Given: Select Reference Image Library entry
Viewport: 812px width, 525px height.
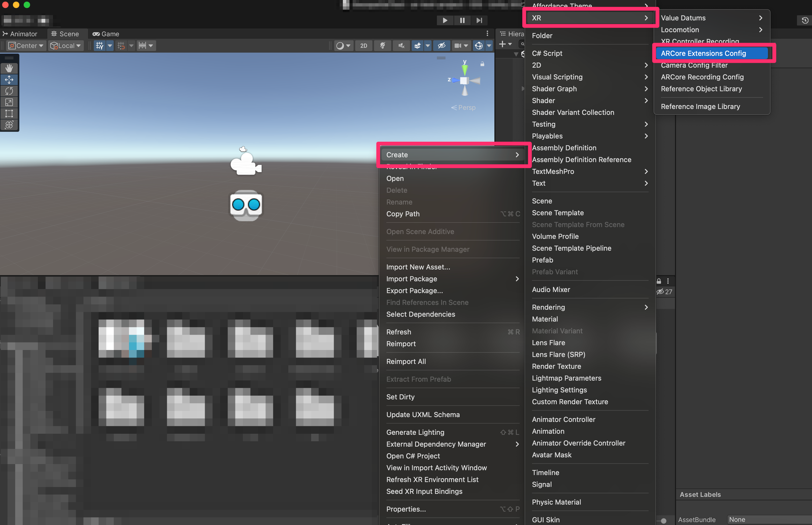Looking at the screenshot, I should [x=700, y=106].
